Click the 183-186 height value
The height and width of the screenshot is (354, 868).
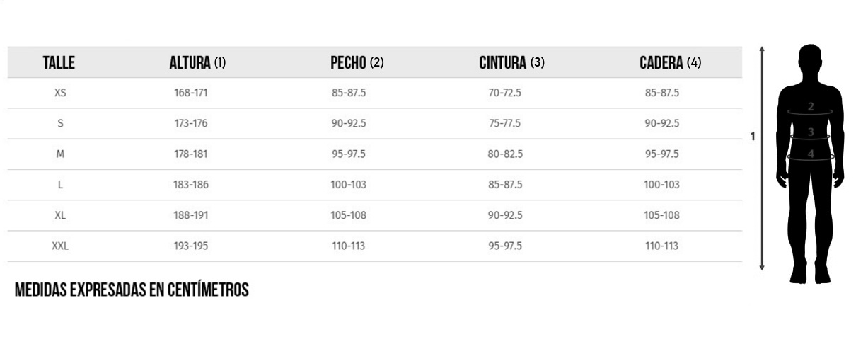click(191, 185)
